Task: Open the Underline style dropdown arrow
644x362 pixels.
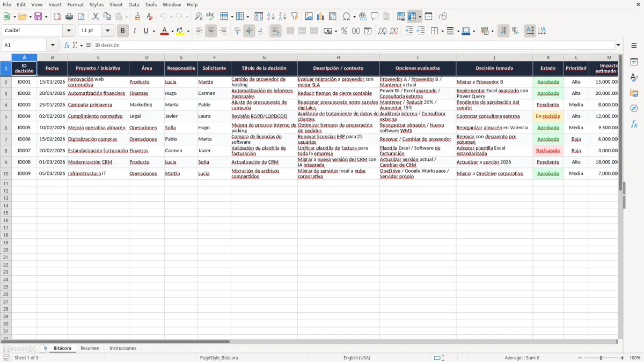Action: click(x=153, y=31)
